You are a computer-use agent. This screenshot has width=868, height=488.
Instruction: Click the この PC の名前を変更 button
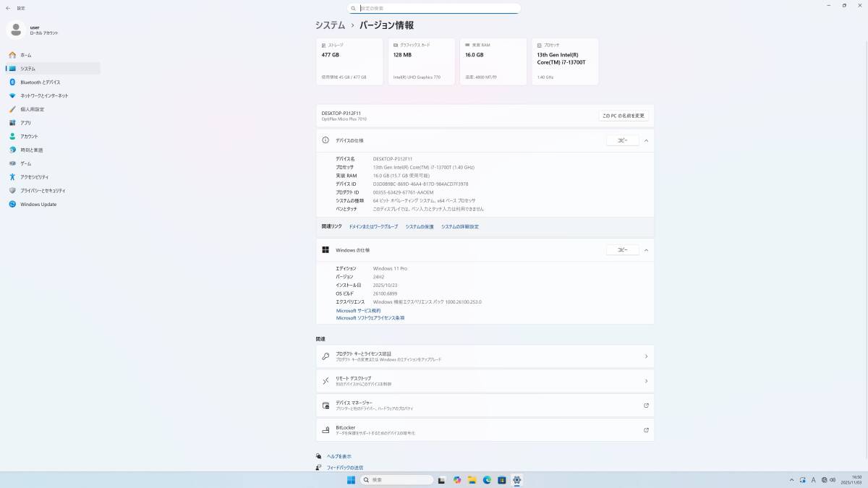[623, 115]
